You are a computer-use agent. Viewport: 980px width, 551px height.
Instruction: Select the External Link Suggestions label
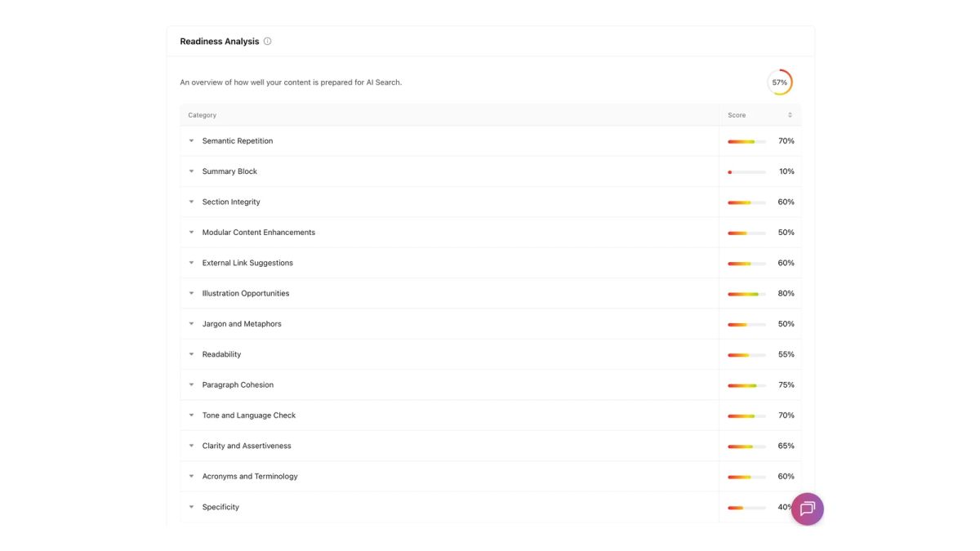pos(247,263)
